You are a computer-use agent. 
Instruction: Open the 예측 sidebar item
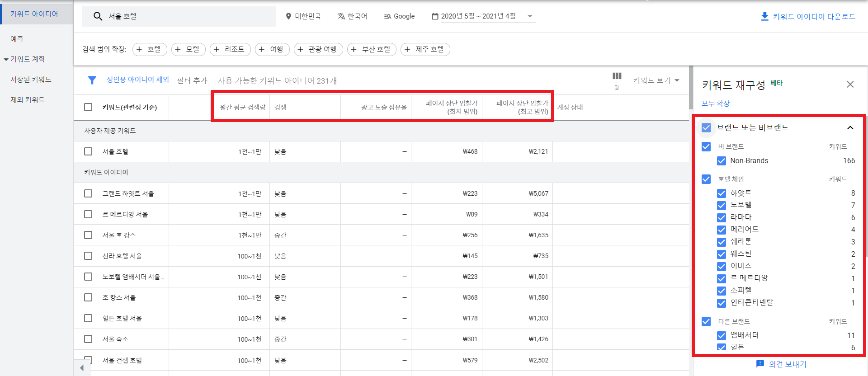click(x=17, y=39)
